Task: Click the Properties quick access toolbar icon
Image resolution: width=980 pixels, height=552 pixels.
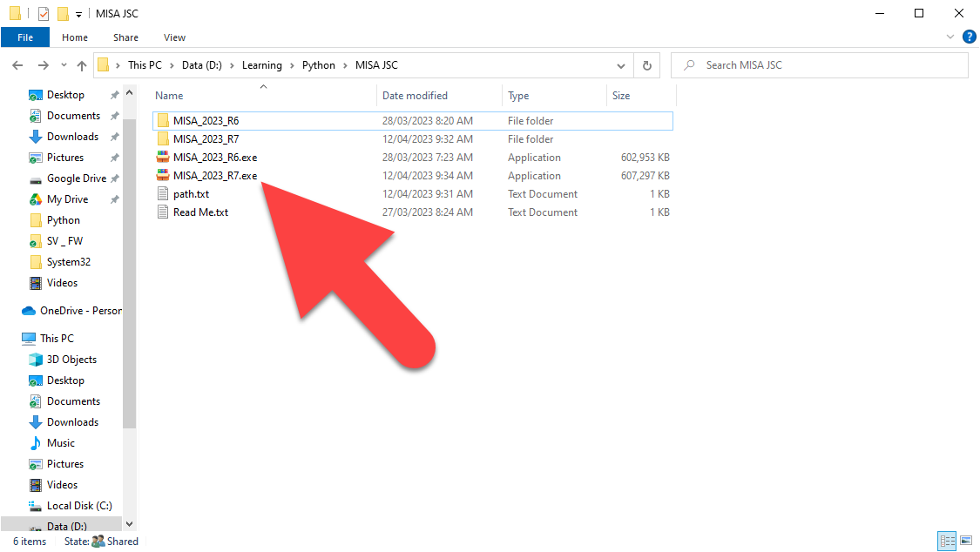Action: pyautogui.click(x=44, y=14)
